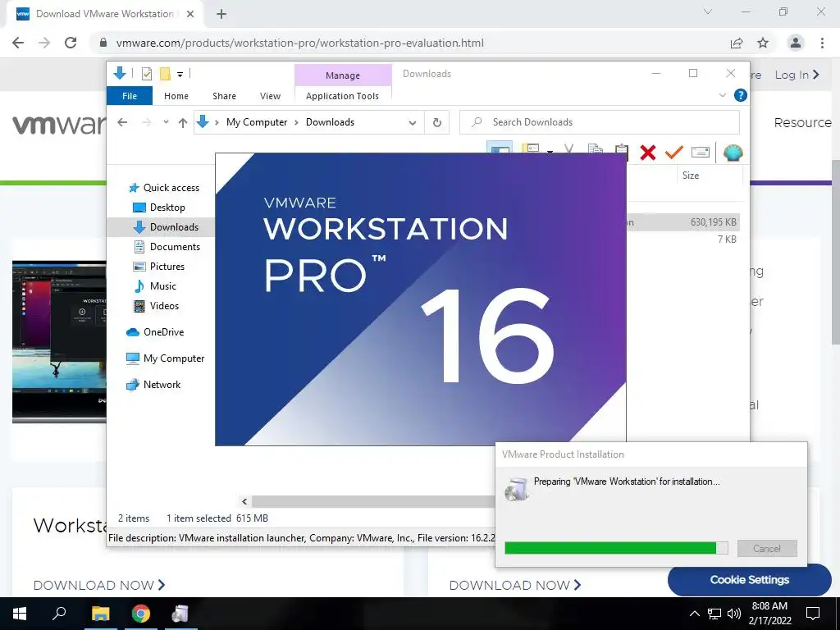Click the Log In link on VMware site

click(x=797, y=75)
